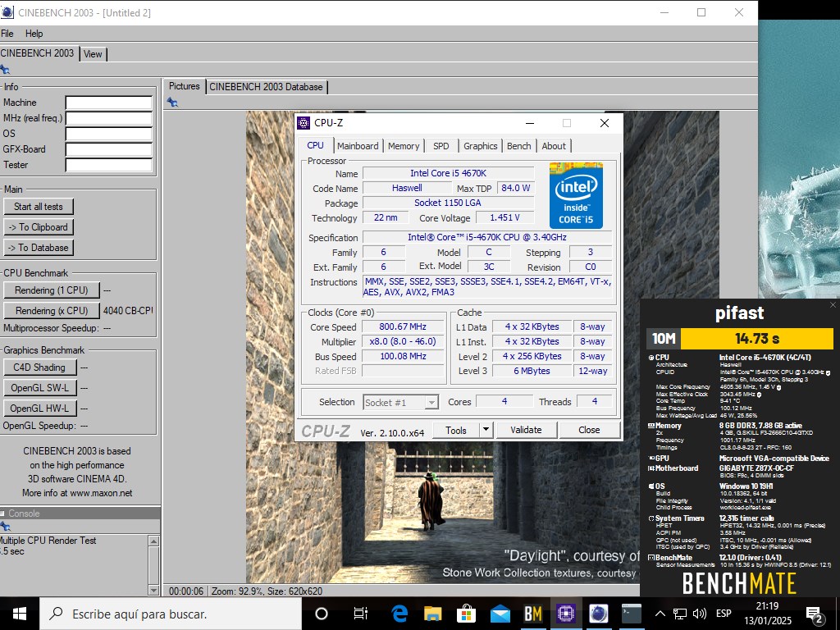The image size is (840, 630).
Task: Open the About tab in CPU-Z
Action: click(x=554, y=146)
